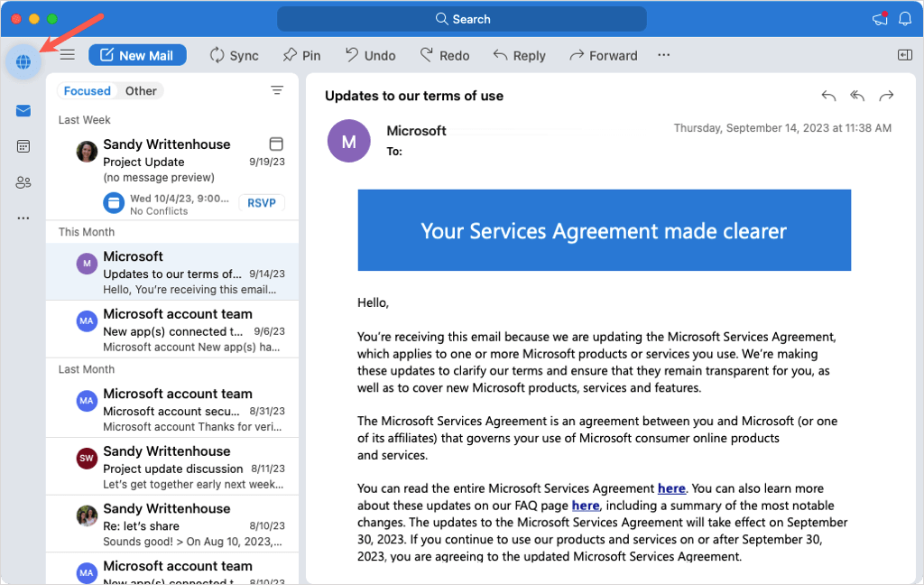The height and width of the screenshot is (585, 924).
Task: Open New app(s) connected email from 9/6/23
Action: pos(172,330)
